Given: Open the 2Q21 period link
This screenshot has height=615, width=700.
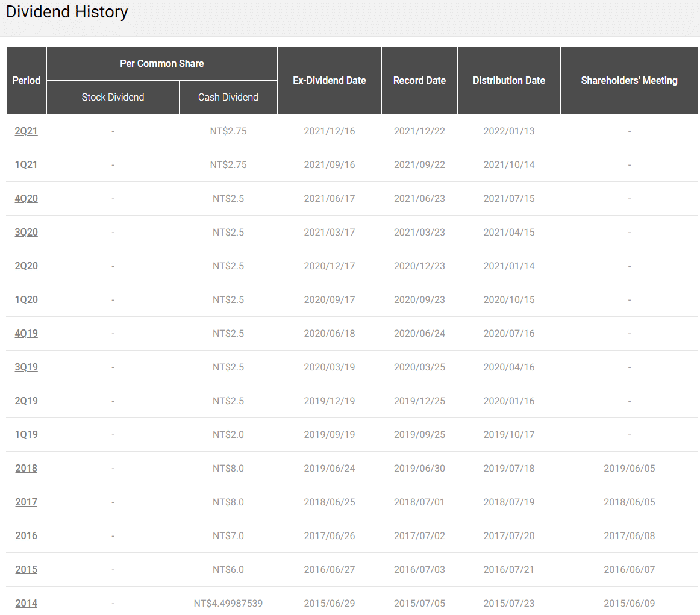Looking at the screenshot, I should point(26,131).
